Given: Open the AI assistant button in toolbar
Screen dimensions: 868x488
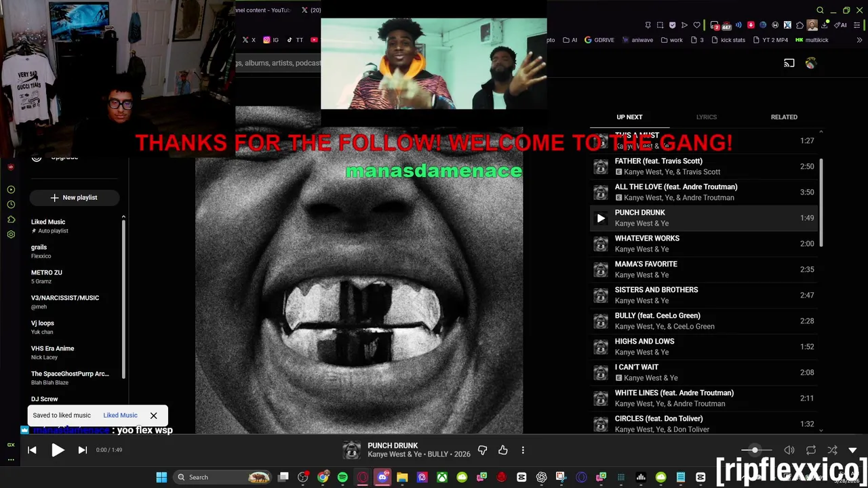Looking at the screenshot, I should 840,25.
